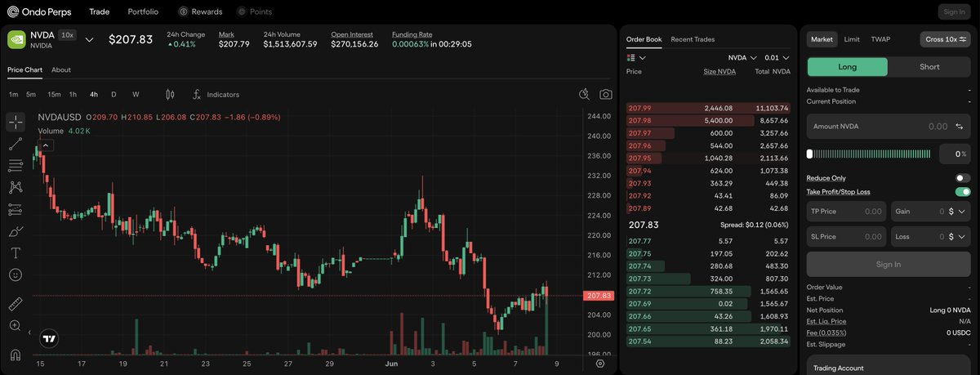Click the Points icon in navbar
Screen dimensions: 980x375
pyautogui.click(x=242, y=11)
